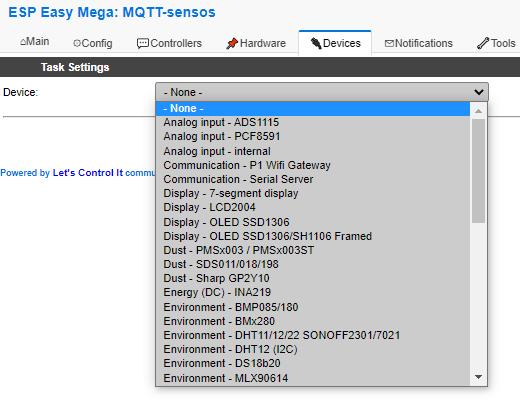Open the Notifications tab

(x=419, y=43)
